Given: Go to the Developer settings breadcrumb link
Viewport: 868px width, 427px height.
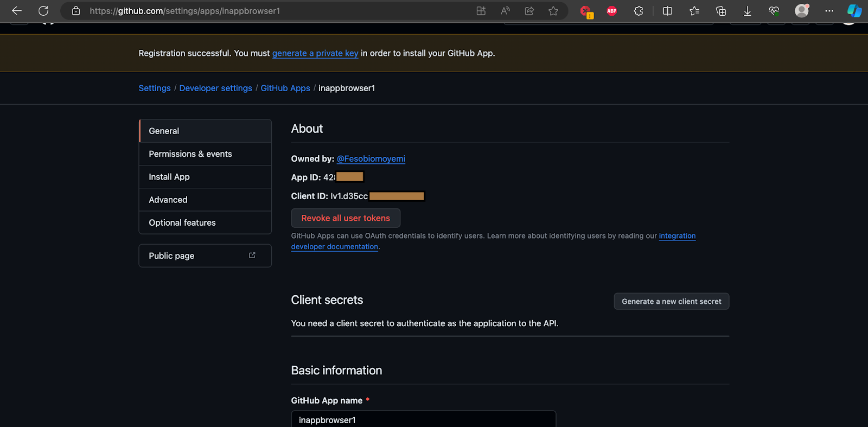Looking at the screenshot, I should [215, 88].
